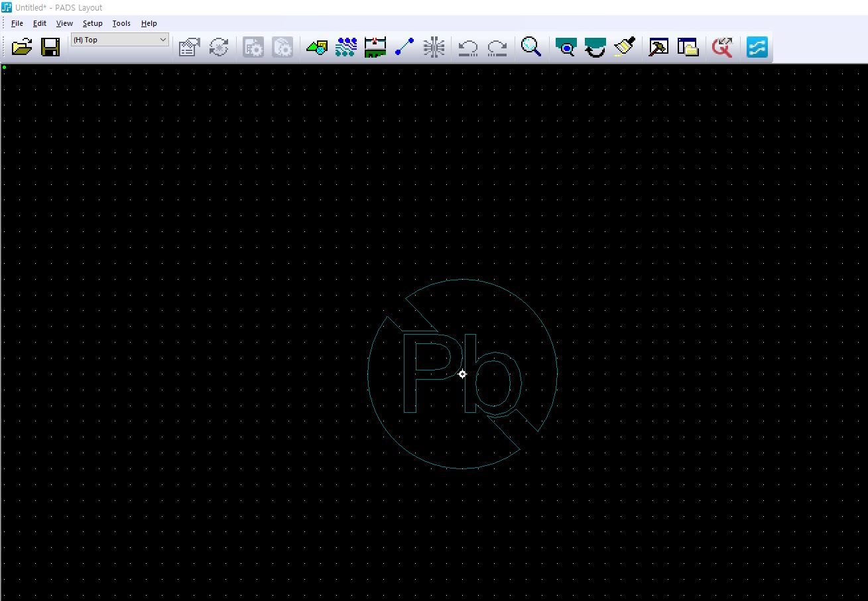Open the Drafting toolbar with blue dots icon

(345, 47)
